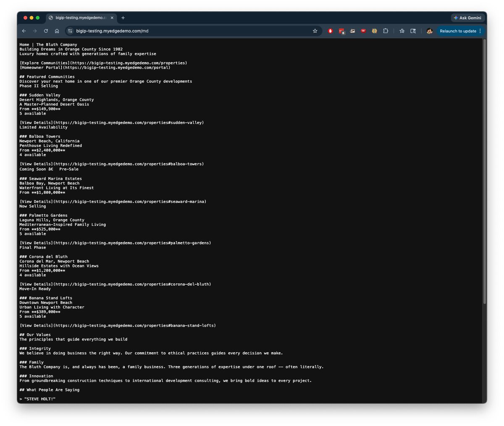Screen dimensions: 504x426
Task: Click the price 'From **$2,400,000**'
Action: tap(42, 150)
